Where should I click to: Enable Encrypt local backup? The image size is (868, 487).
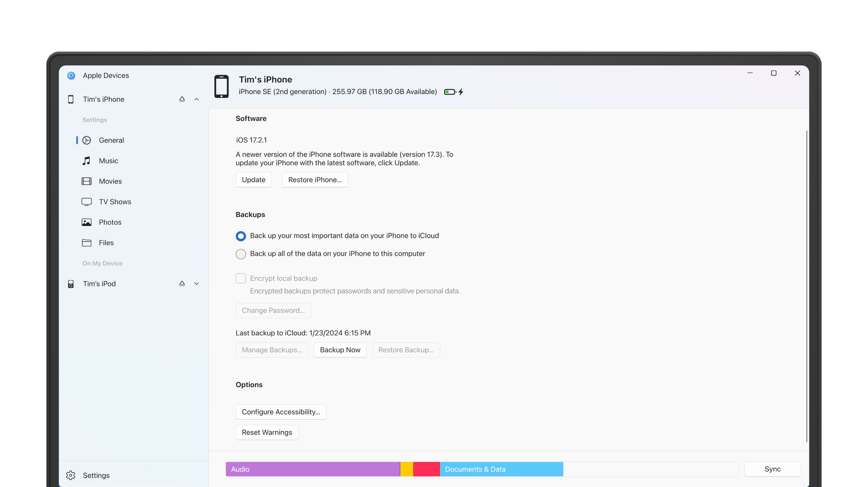click(x=241, y=278)
